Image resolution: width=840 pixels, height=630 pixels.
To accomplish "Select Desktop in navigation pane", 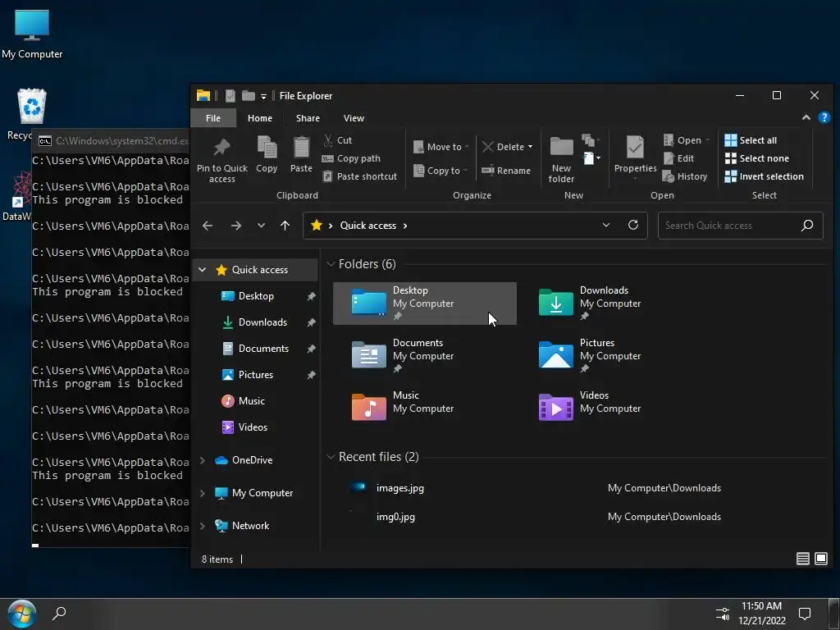I will coord(256,296).
